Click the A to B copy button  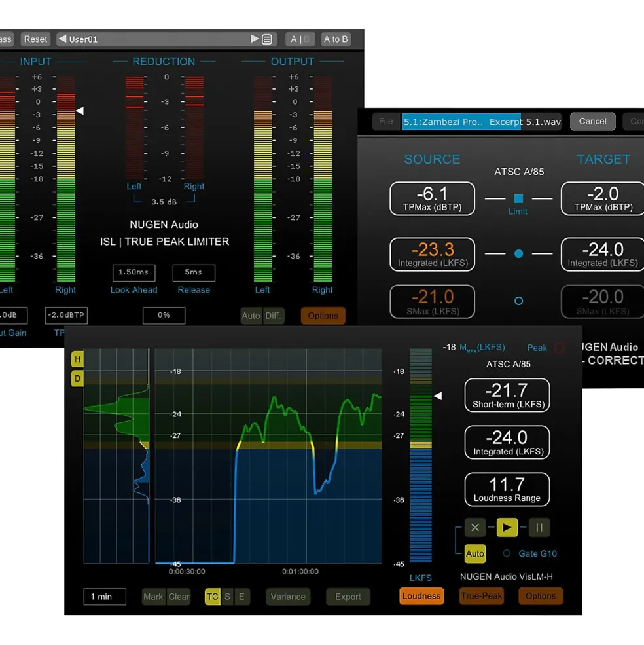(x=336, y=39)
